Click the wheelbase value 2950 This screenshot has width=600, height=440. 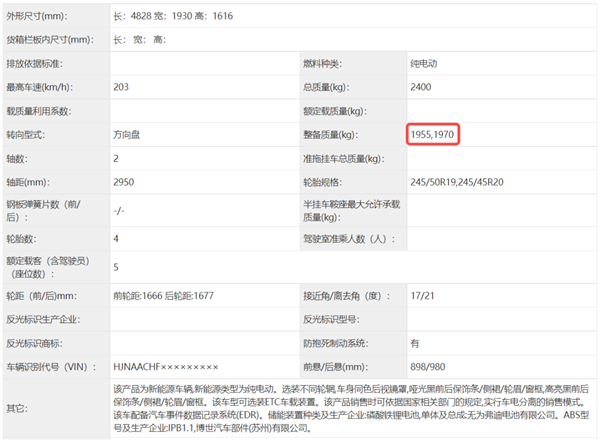pos(125,182)
